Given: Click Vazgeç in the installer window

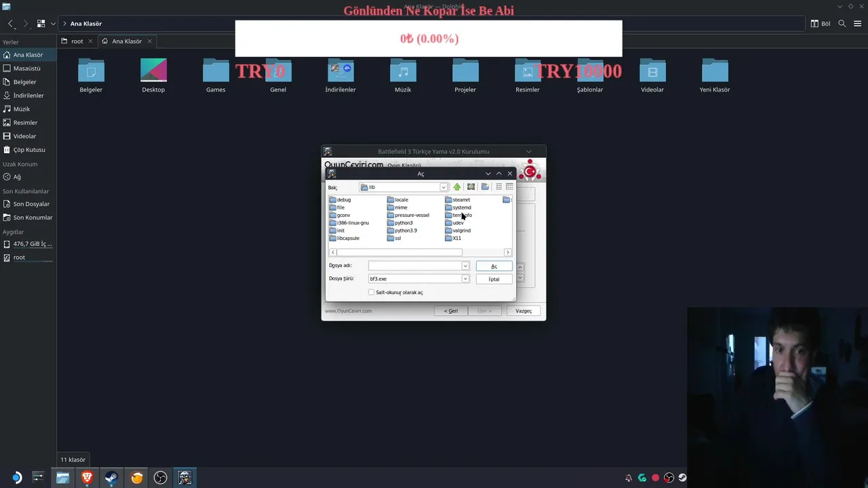Looking at the screenshot, I should coord(524,310).
